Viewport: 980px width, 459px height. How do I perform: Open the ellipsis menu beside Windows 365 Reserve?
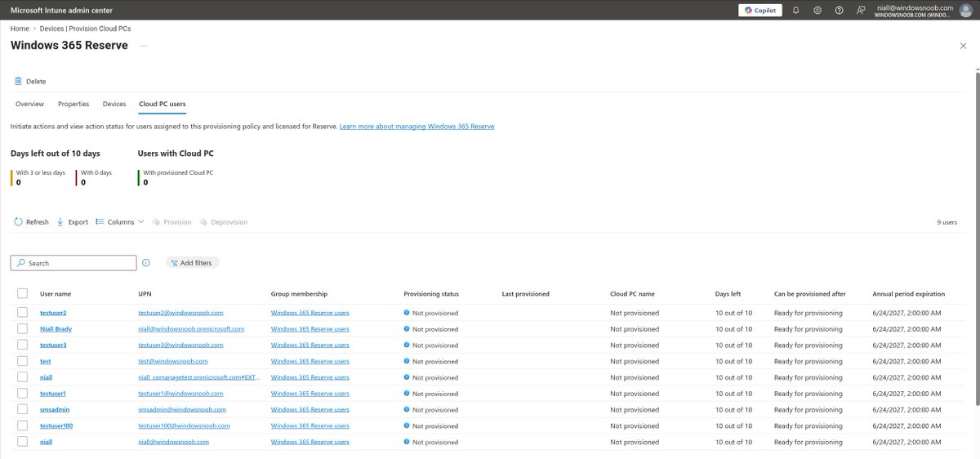coord(143,46)
